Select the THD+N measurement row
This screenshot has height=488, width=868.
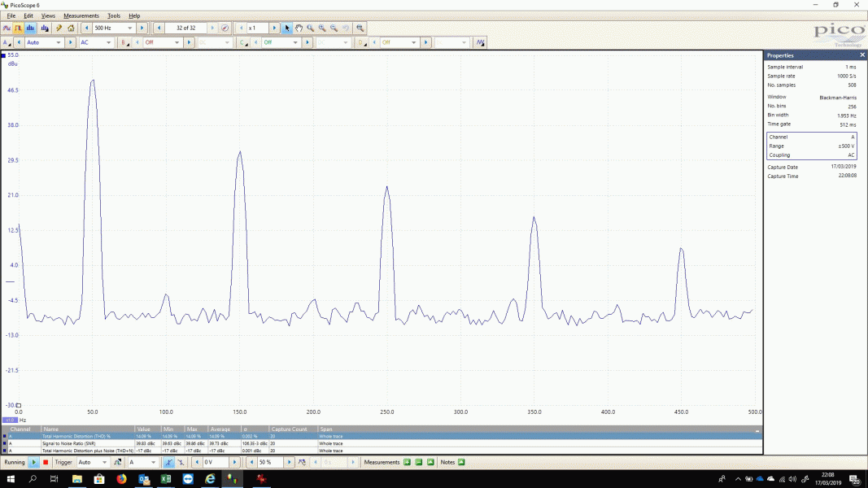point(382,451)
